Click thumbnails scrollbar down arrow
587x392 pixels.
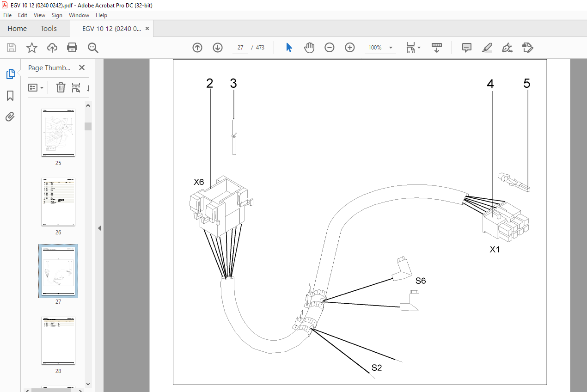pos(88,384)
